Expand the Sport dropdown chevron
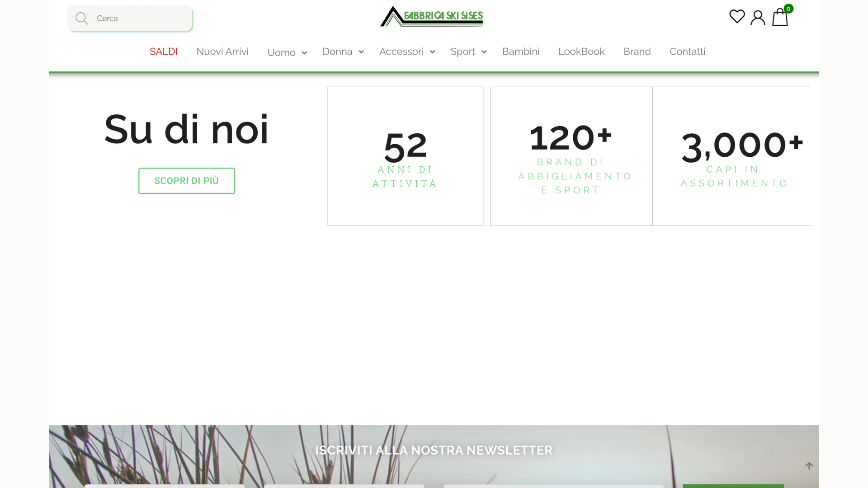 point(484,52)
